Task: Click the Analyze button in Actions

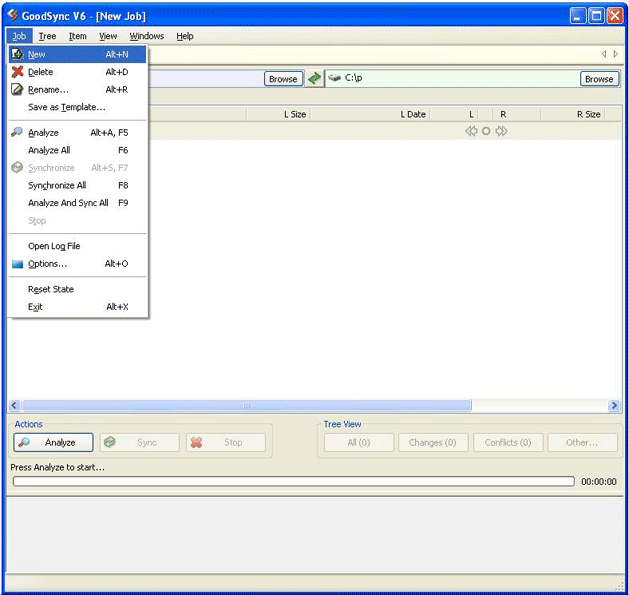Action: coord(53,443)
